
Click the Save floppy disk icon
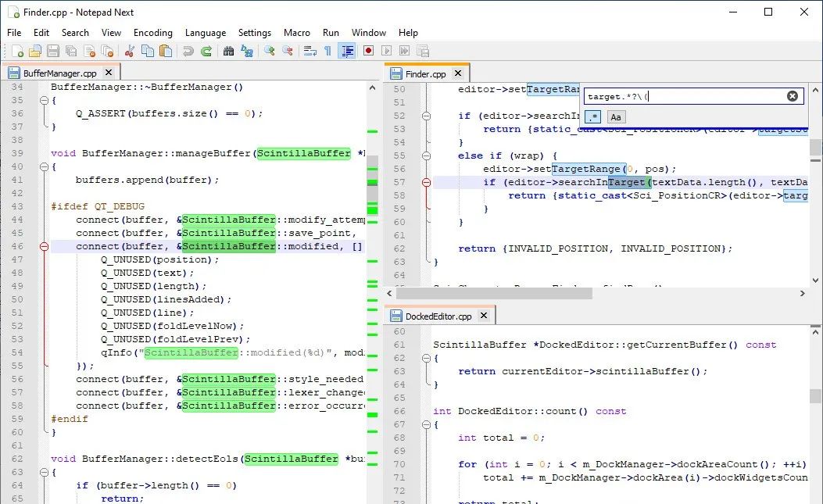click(x=53, y=51)
